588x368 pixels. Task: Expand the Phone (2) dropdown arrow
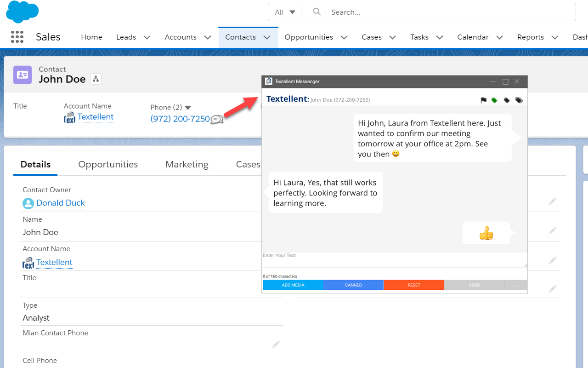(187, 108)
